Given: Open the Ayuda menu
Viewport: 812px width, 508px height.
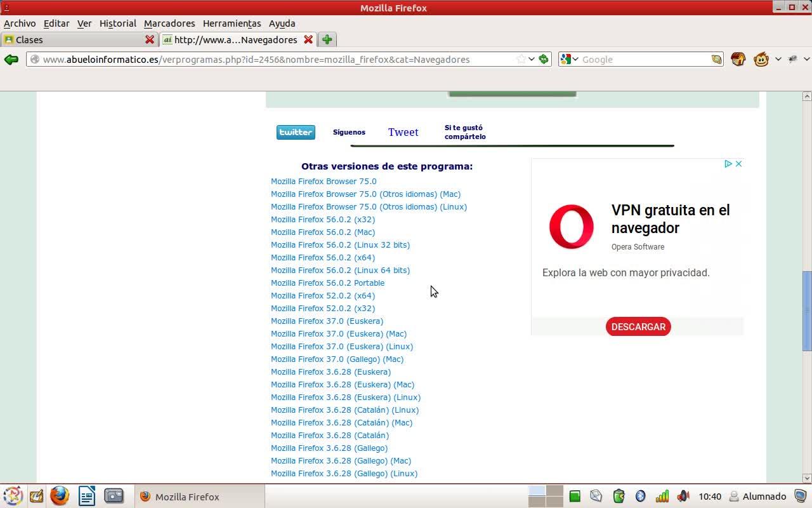Looking at the screenshot, I should coord(282,23).
